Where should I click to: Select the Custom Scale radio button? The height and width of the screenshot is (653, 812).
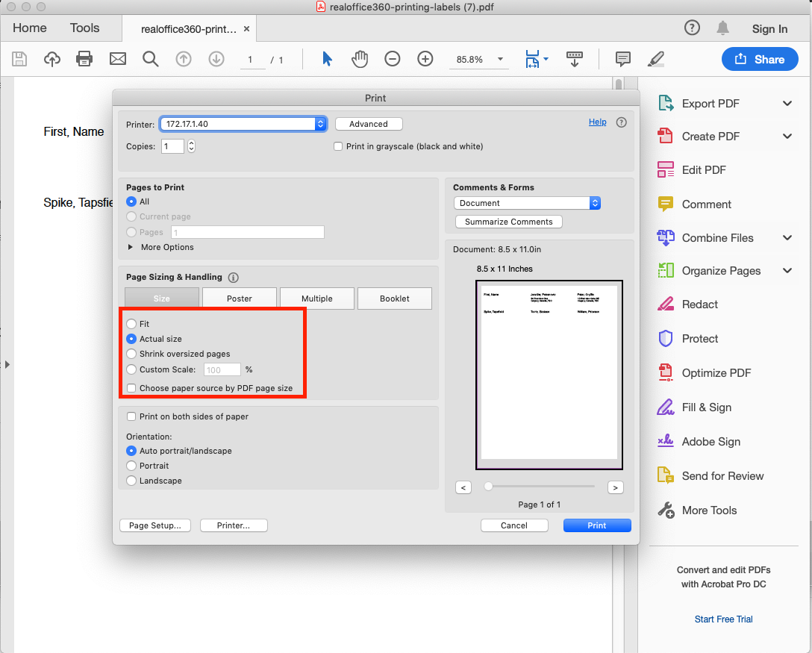tap(131, 369)
